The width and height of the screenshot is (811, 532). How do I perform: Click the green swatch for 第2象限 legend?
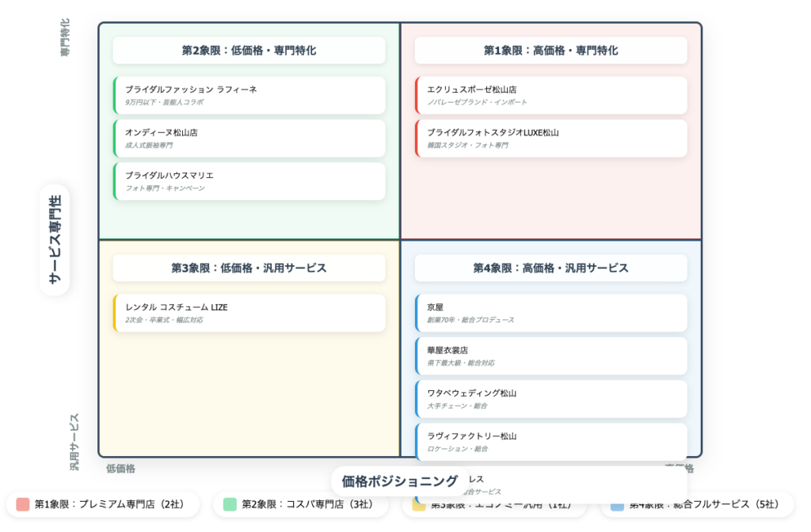pyautogui.click(x=230, y=504)
